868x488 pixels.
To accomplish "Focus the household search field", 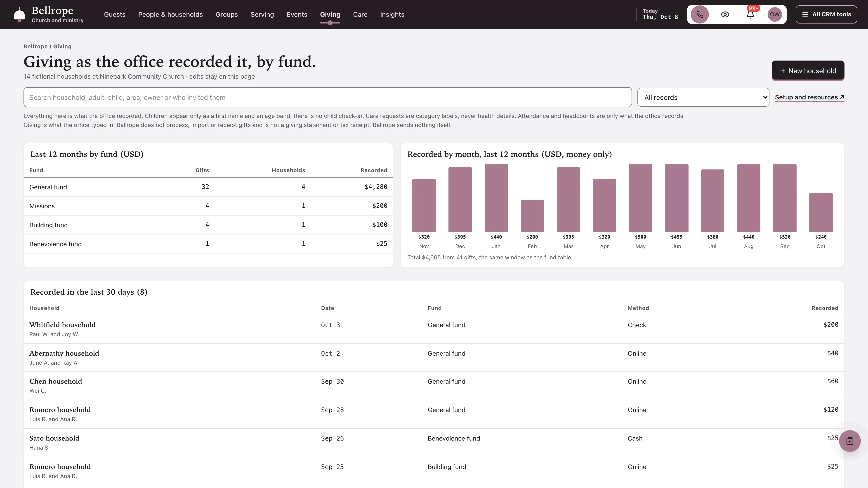I will 327,97.
